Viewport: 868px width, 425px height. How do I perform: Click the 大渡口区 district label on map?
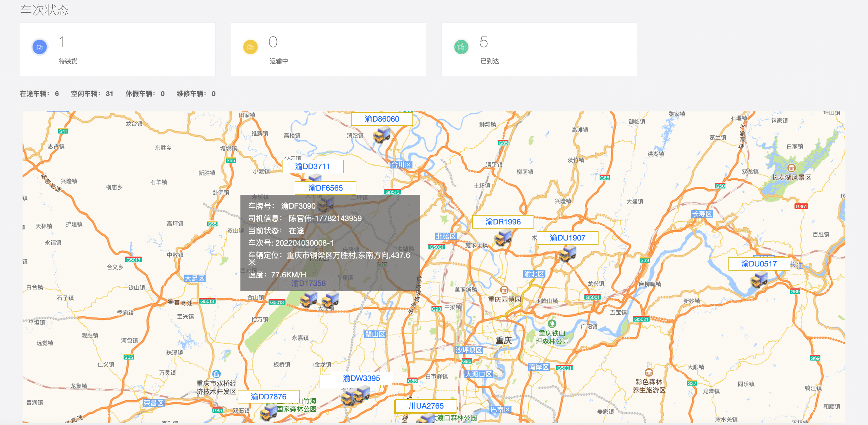tap(478, 374)
